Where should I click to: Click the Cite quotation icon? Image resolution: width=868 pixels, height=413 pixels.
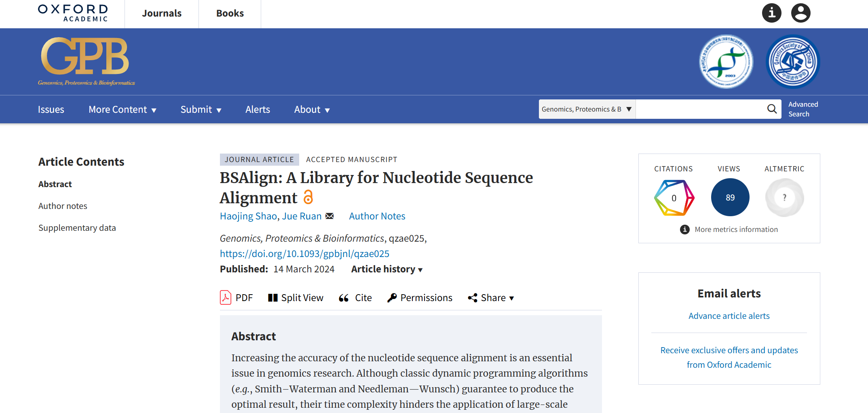coord(344,298)
